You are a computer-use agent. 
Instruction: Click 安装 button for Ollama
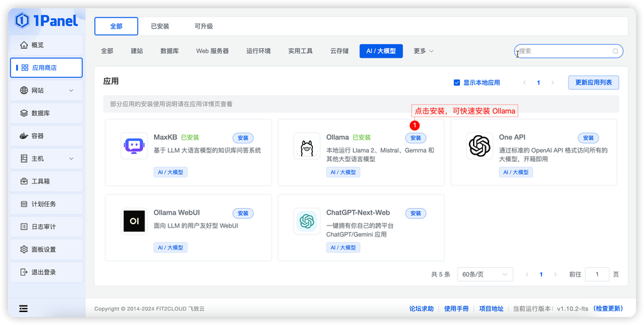[x=416, y=138]
